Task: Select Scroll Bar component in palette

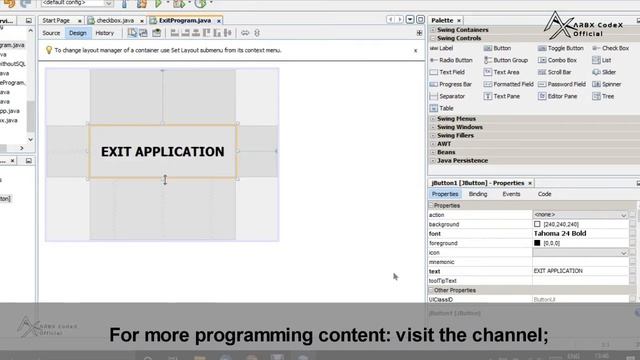Action: [x=555, y=72]
